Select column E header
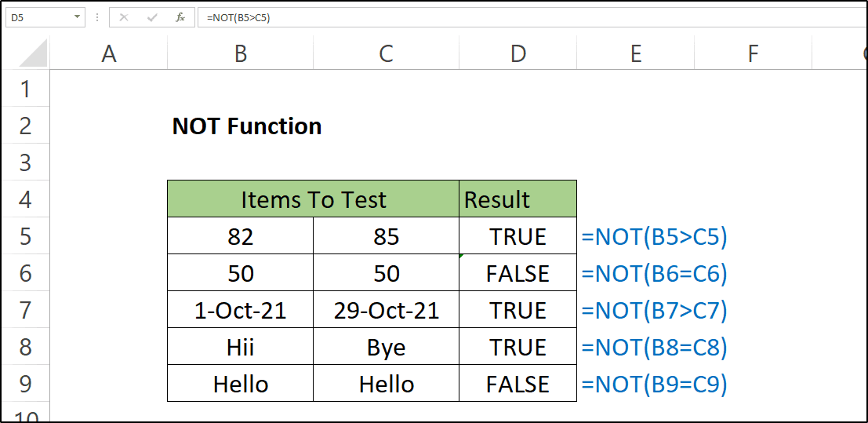Image resolution: width=868 pixels, height=423 pixels. pyautogui.click(x=635, y=54)
